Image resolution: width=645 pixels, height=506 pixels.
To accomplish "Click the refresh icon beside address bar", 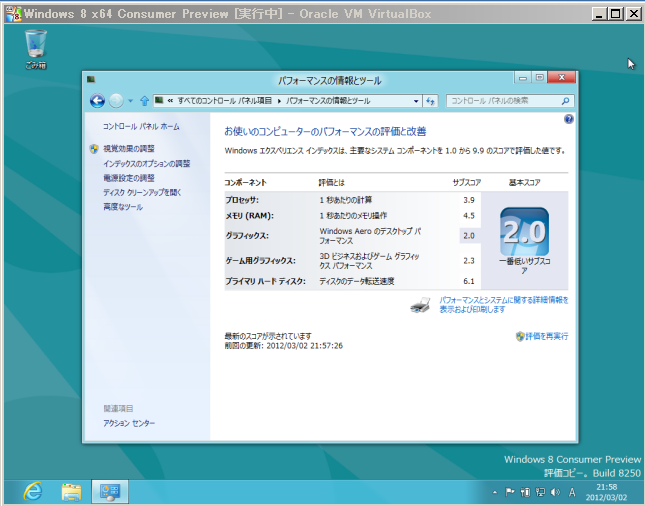I will coord(430,101).
